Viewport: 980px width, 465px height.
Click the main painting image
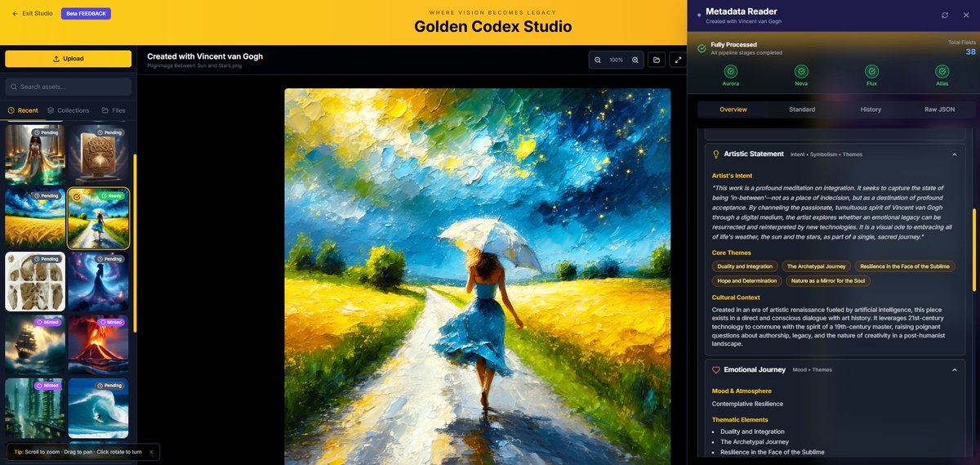point(478,276)
